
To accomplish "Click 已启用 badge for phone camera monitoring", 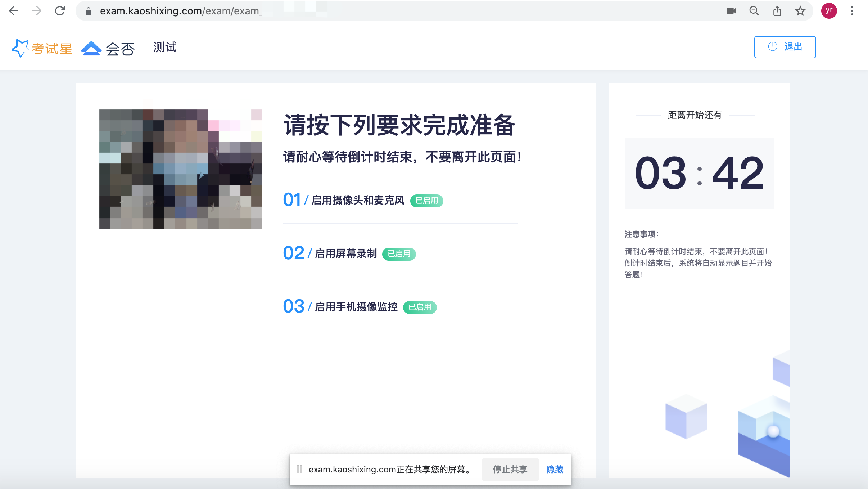I will [420, 307].
